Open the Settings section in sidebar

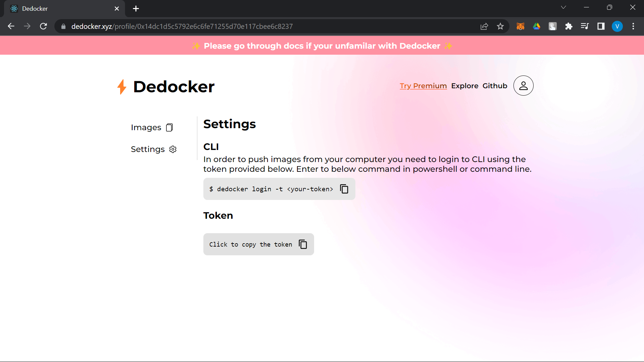pyautogui.click(x=154, y=149)
